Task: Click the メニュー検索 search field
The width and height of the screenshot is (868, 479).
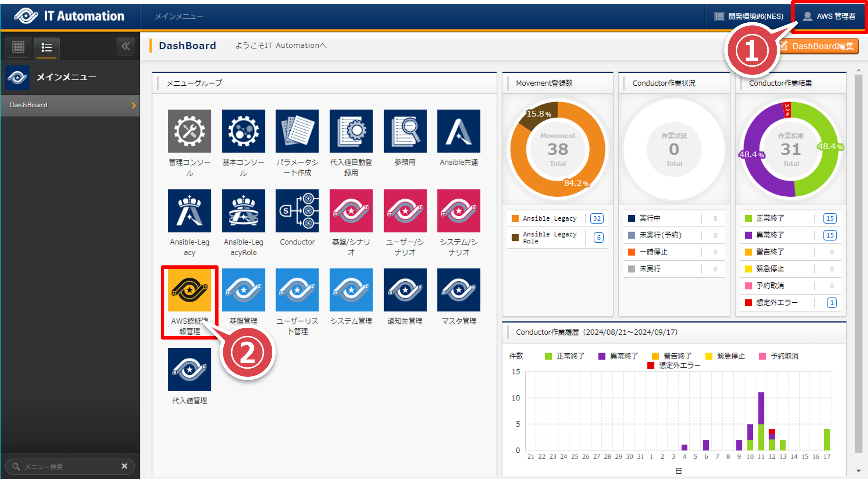Action: coord(68,466)
